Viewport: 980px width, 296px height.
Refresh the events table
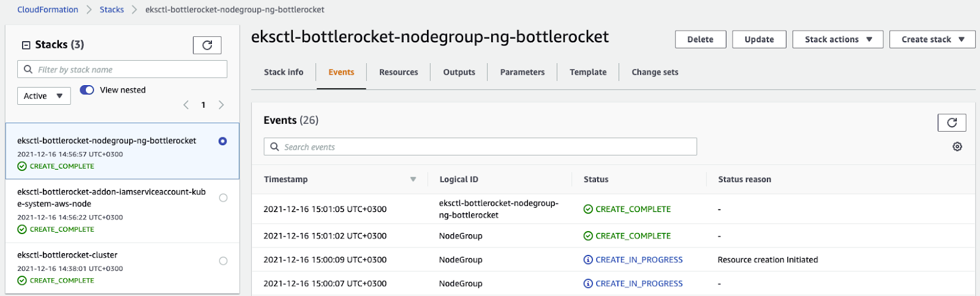951,123
